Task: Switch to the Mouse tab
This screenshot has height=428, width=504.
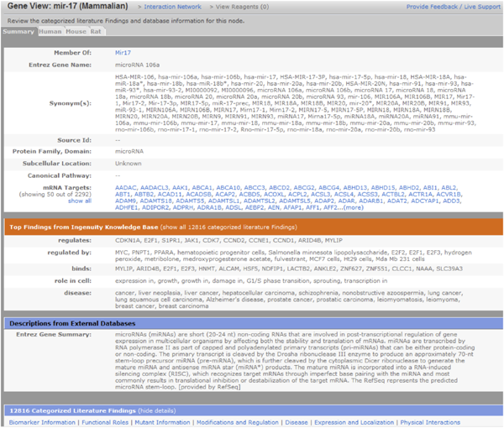Action: pos(76,31)
